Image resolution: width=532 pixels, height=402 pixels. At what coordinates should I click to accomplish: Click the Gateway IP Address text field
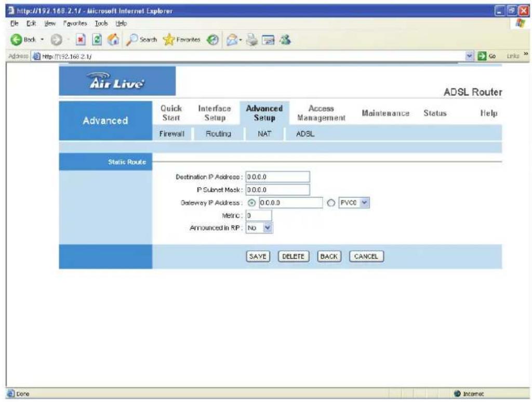tap(291, 203)
